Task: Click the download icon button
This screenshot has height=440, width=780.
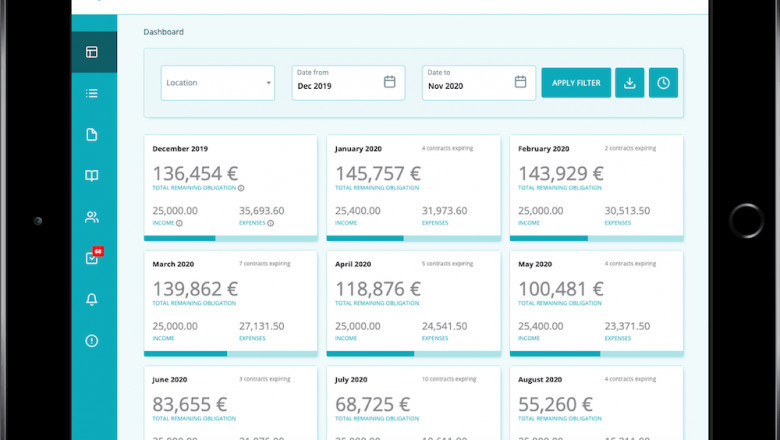Action: (629, 83)
